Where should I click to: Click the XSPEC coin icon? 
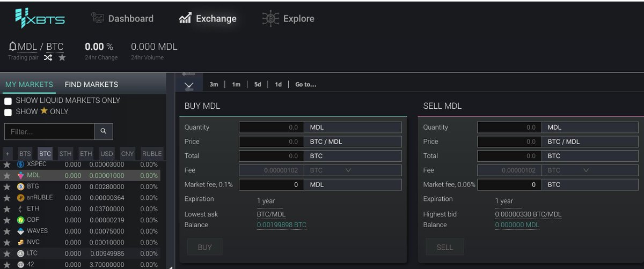[x=21, y=165]
